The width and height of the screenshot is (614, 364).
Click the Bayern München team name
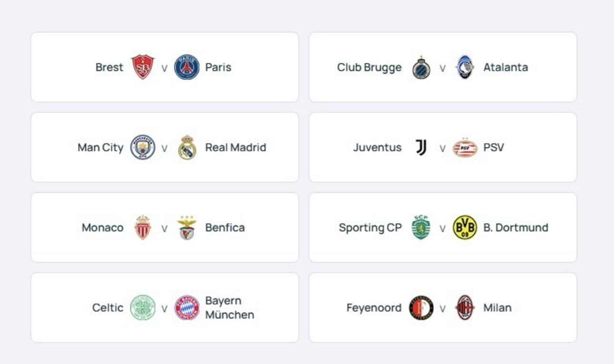coord(229,308)
